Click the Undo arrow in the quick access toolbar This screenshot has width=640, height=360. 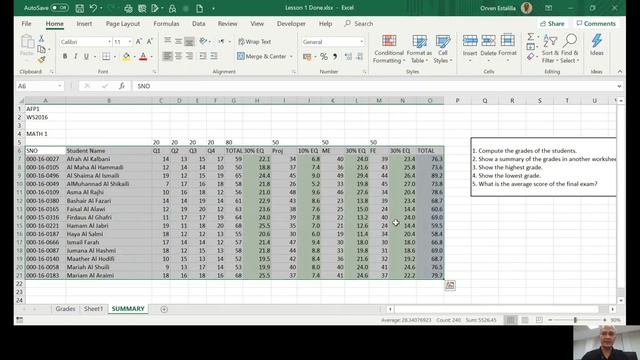[93, 8]
